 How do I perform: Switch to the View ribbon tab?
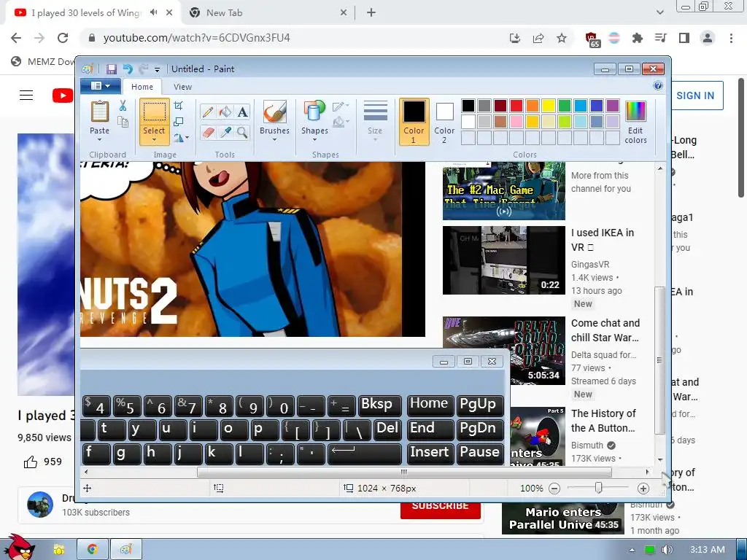(x=182, y=87)
